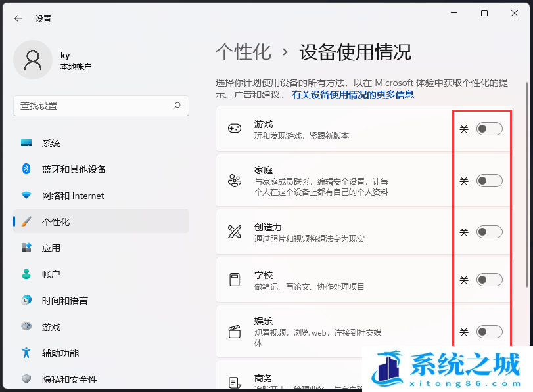Click the 系统 monitor icon
The height and width of the screenshot is (392, 533).
pyautogui.click(x=26, y=142)
